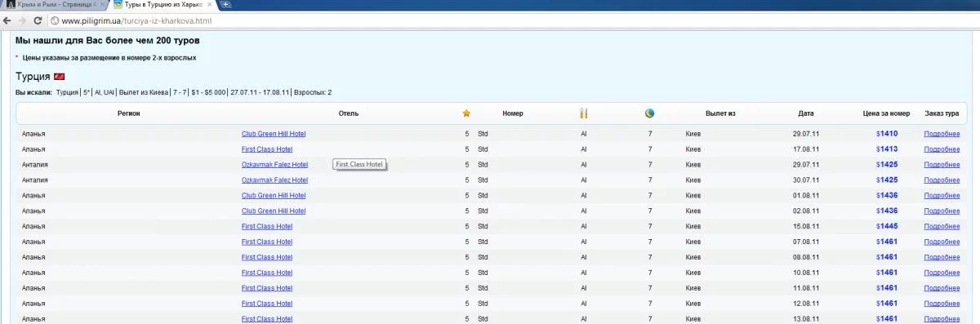980x324 pixels.
Task: Sort by the Регион column header
Action: (129, 113)
